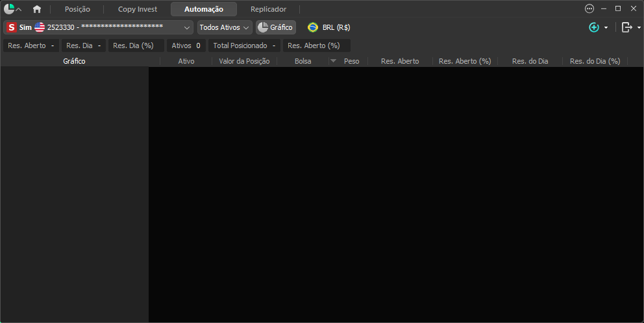The image size is (644, 323).
Task: Sort by the Gráfico column header
Action: click(x=75, y=61)
